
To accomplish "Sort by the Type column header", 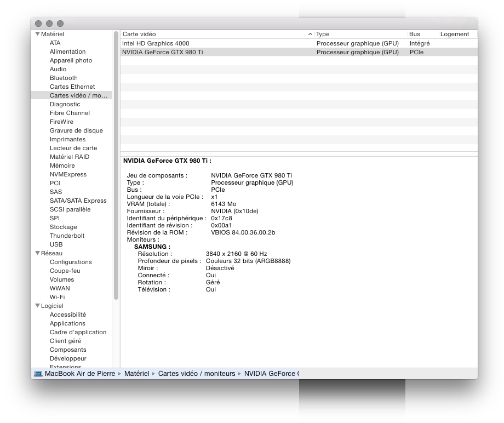I will 360,34.
